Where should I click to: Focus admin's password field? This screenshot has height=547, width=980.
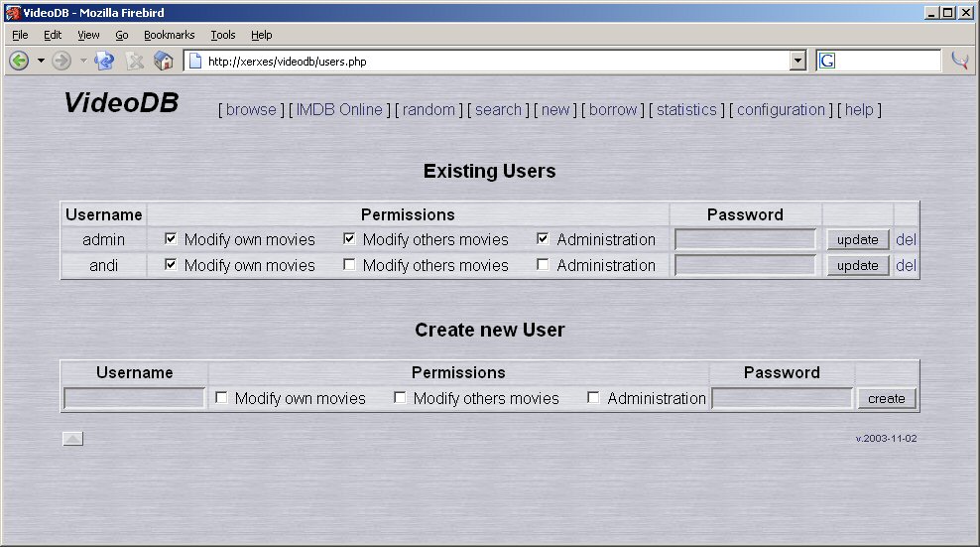click(x=745, y=239)
